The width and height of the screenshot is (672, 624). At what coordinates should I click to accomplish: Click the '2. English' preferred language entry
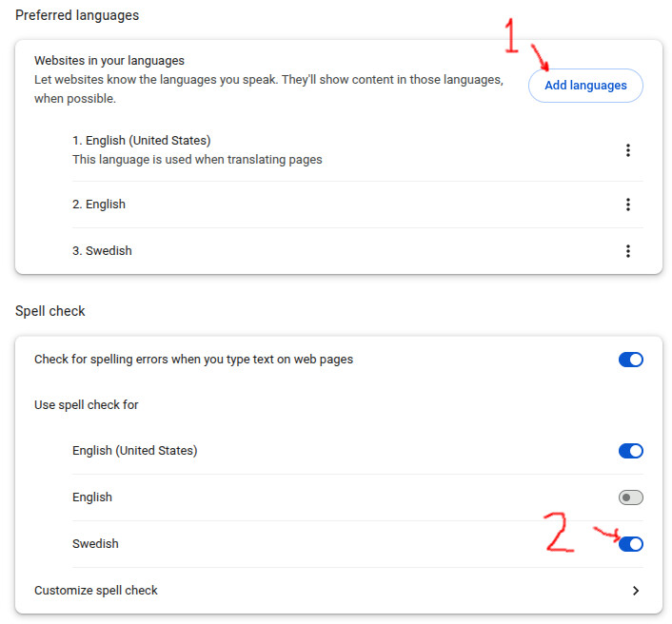(99, 205)
